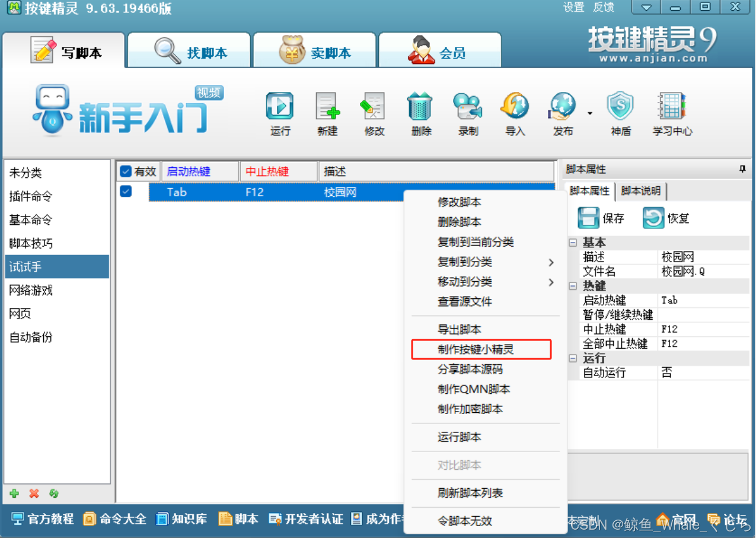
Task: Select the 基本命令 category
Action: point(57,220)
